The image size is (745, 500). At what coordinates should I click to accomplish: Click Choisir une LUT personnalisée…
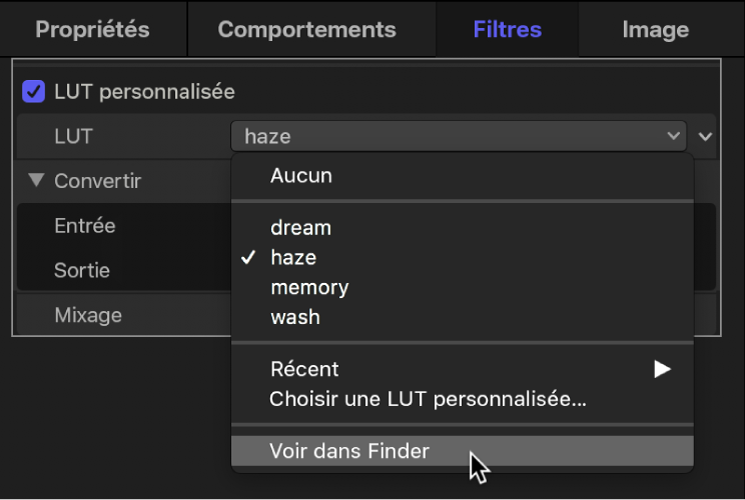(x=427, y=400)
